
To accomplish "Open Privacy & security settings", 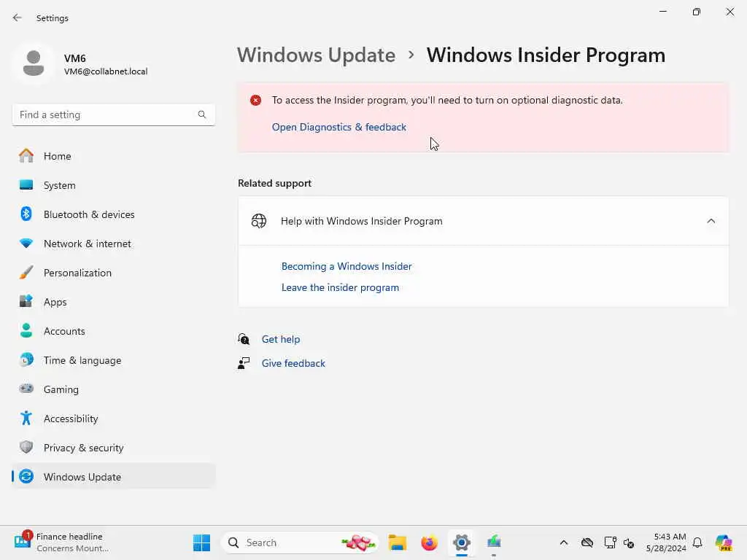I will coord(113,448).
